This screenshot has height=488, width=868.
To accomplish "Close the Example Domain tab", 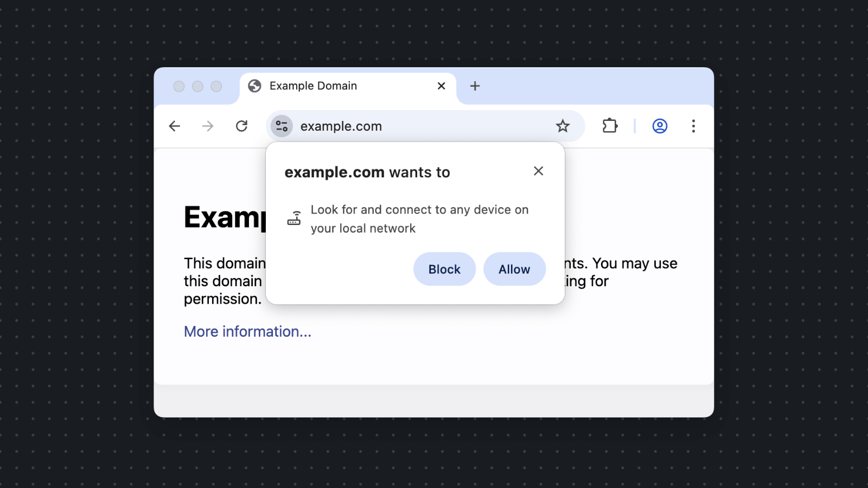I will (x=441, y=86).
